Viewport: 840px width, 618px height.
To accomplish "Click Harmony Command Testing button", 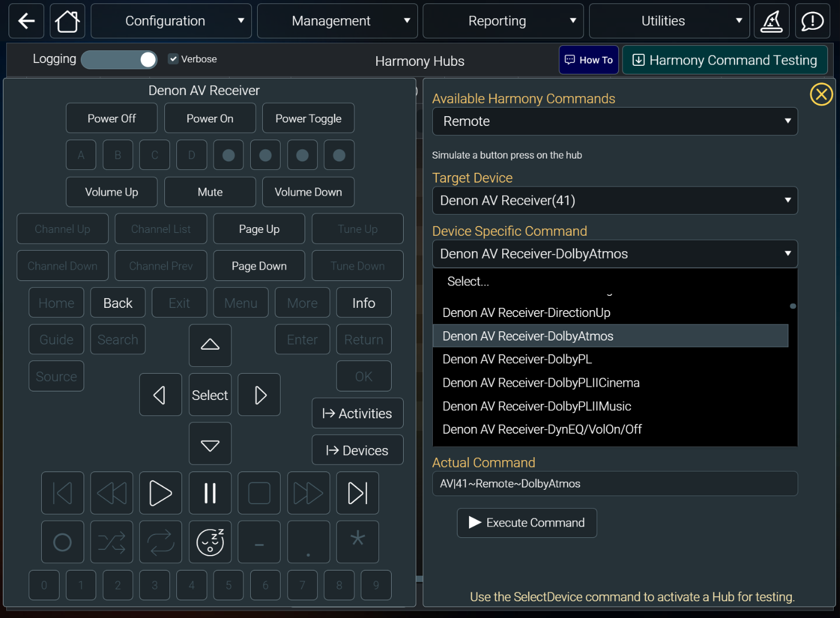I will (725, 60).
